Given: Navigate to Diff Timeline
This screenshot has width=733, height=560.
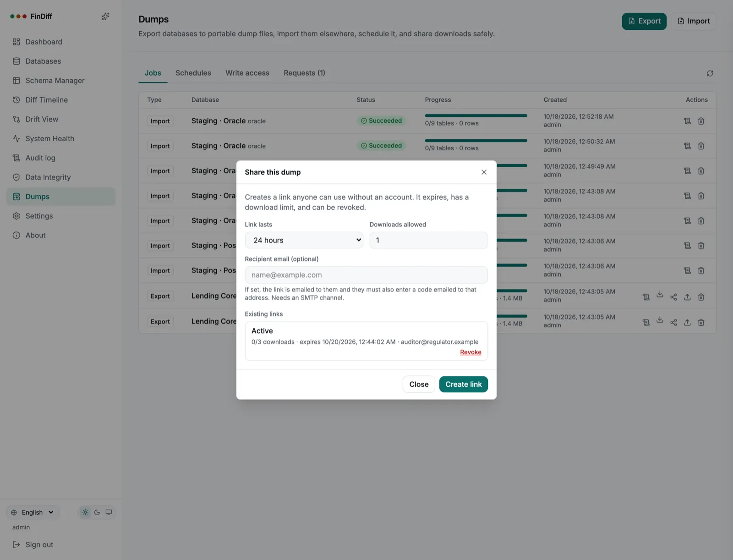Looking at the screenshot, I should click(x=61, y=100).
